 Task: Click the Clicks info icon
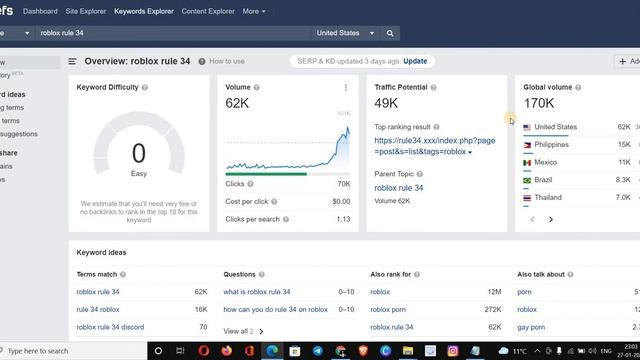click(x=250, y=184)
